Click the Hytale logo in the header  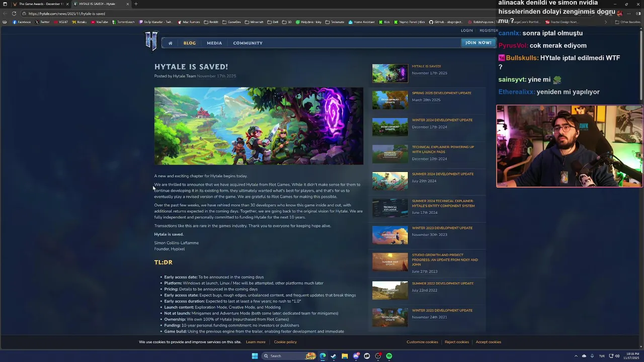point(151,41)
